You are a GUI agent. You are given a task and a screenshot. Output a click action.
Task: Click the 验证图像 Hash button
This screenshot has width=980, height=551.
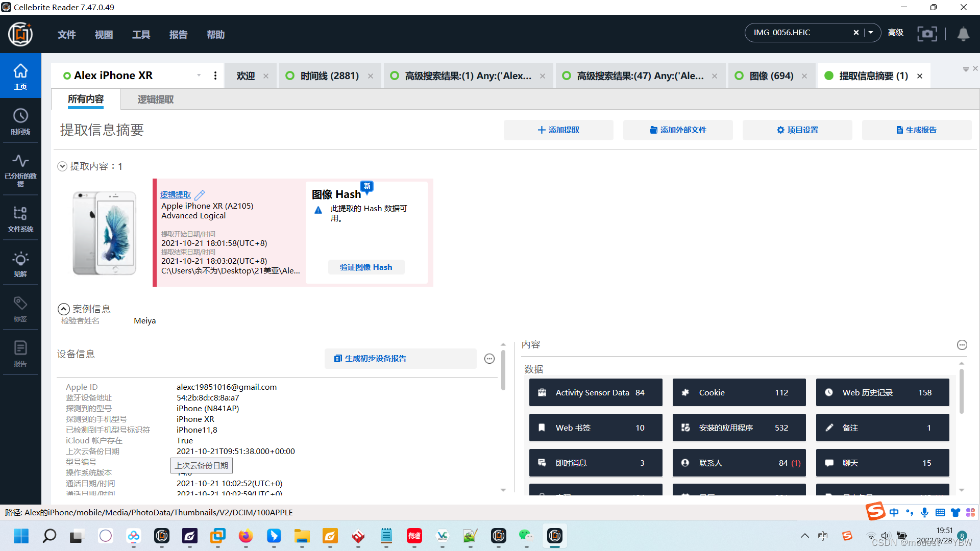[x=366, y=267]
